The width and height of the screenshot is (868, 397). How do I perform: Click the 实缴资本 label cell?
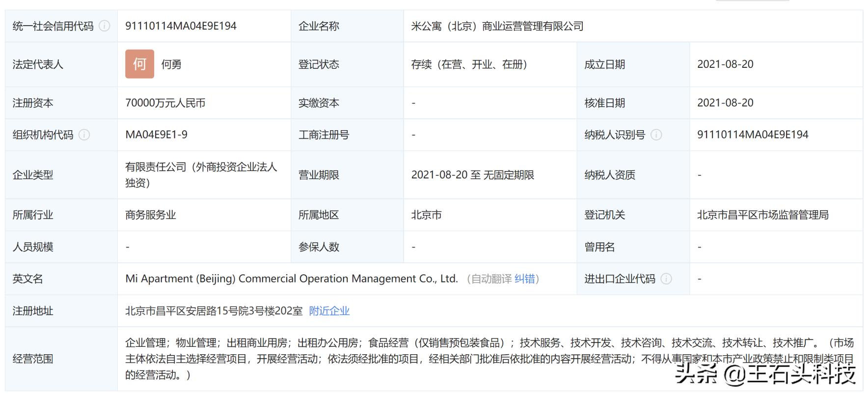[347, 103]
